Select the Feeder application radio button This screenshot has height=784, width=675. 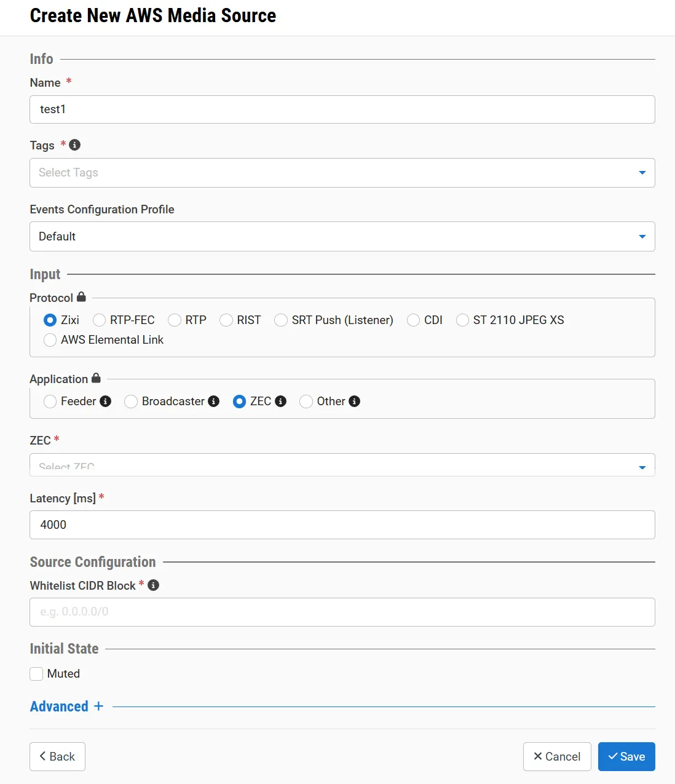pos(50,402)
